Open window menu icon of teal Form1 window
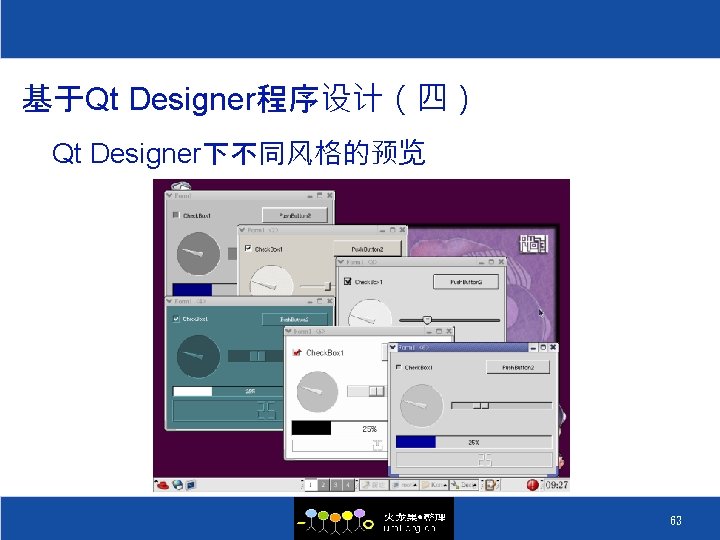 pyautogui.click(x=169, y=301)
